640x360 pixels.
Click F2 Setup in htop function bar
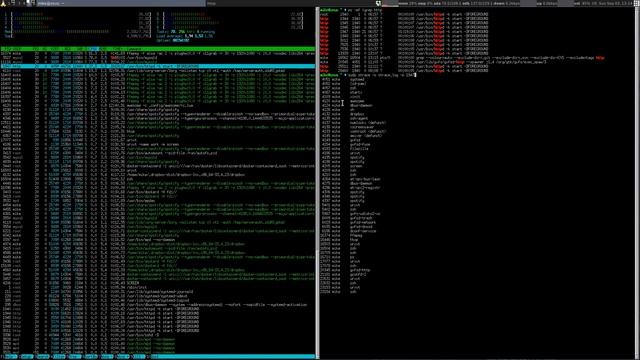tap(25, 357)
